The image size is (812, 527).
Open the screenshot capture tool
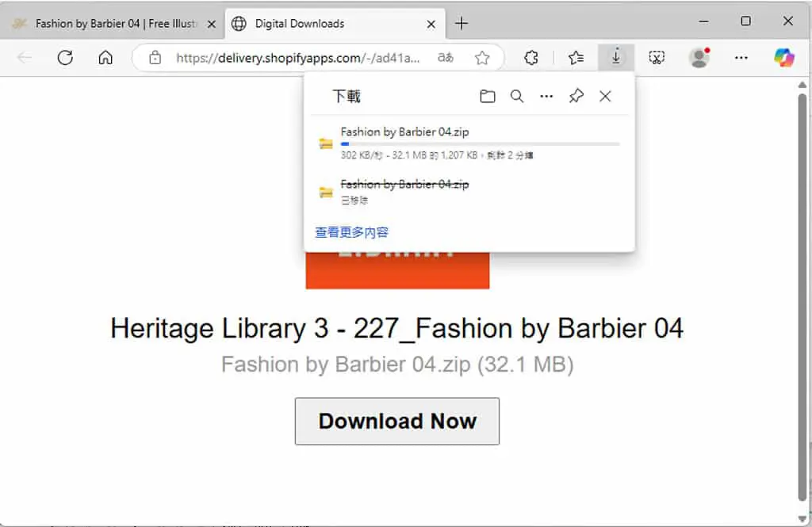657,58
